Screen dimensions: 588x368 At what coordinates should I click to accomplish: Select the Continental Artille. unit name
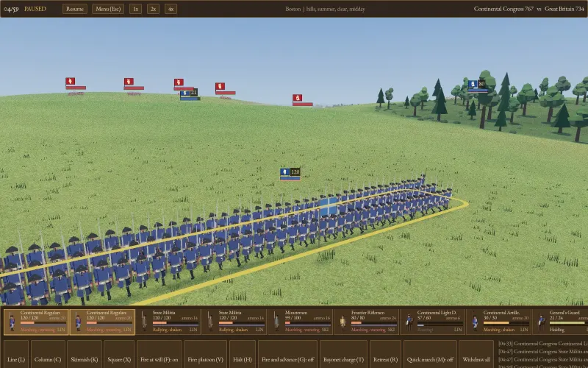[x=501, y=312]
